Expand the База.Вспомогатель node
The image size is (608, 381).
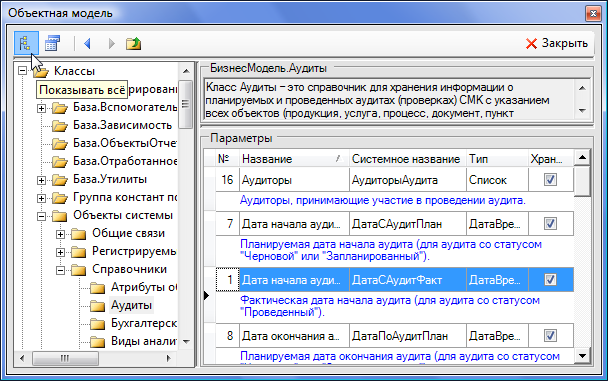pos(41,108)
